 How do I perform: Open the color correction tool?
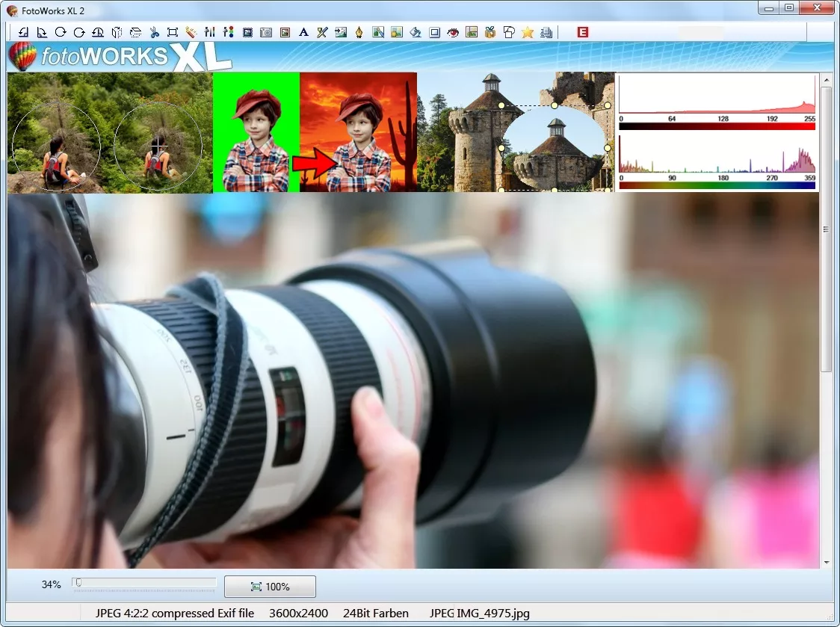click(x=229, y=32)
